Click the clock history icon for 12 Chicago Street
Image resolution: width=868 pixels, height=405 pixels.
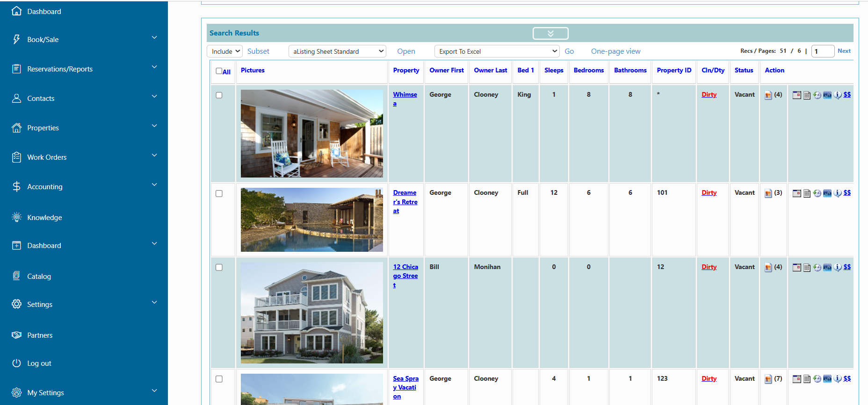pyautogui.click(x=817, y=268)
